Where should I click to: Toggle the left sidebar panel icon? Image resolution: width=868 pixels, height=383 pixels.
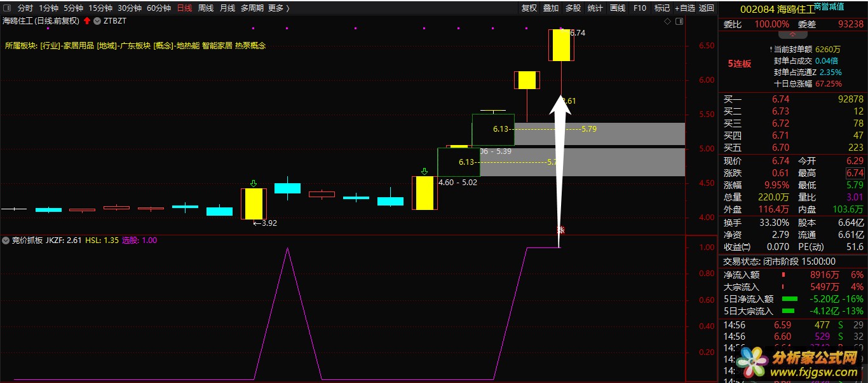[7, 8]
